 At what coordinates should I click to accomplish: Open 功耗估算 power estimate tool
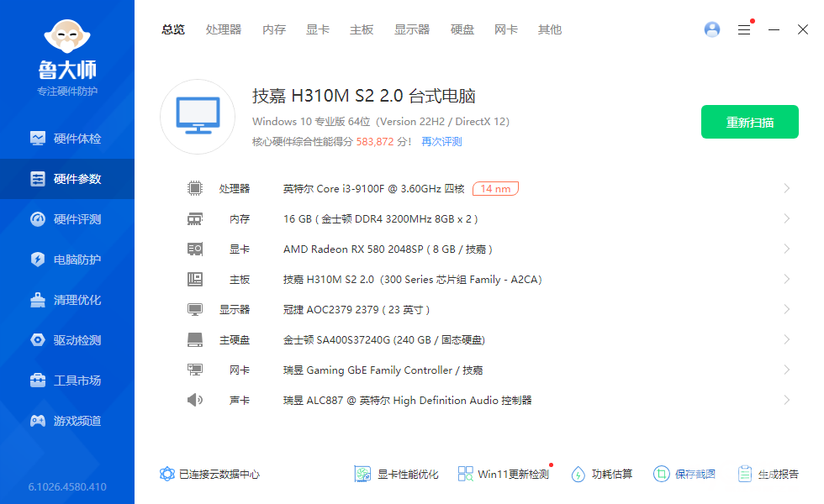click(602, 474)
